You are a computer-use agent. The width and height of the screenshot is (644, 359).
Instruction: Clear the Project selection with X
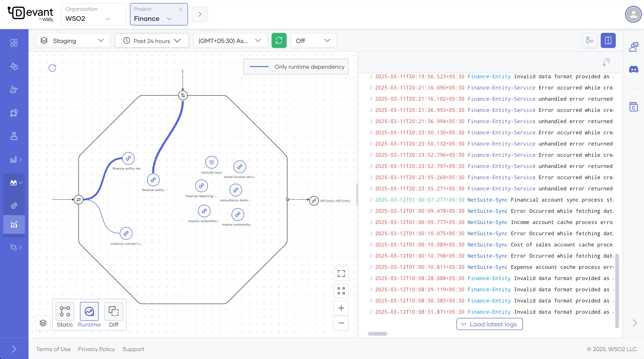(180, 10)
